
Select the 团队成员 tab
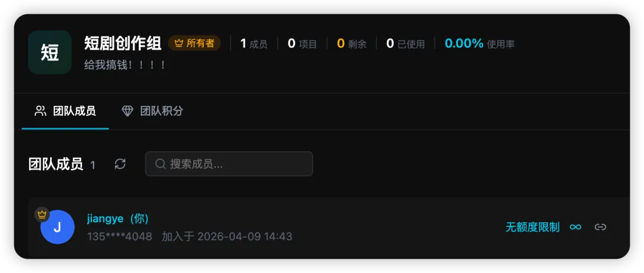pos(66,111)
